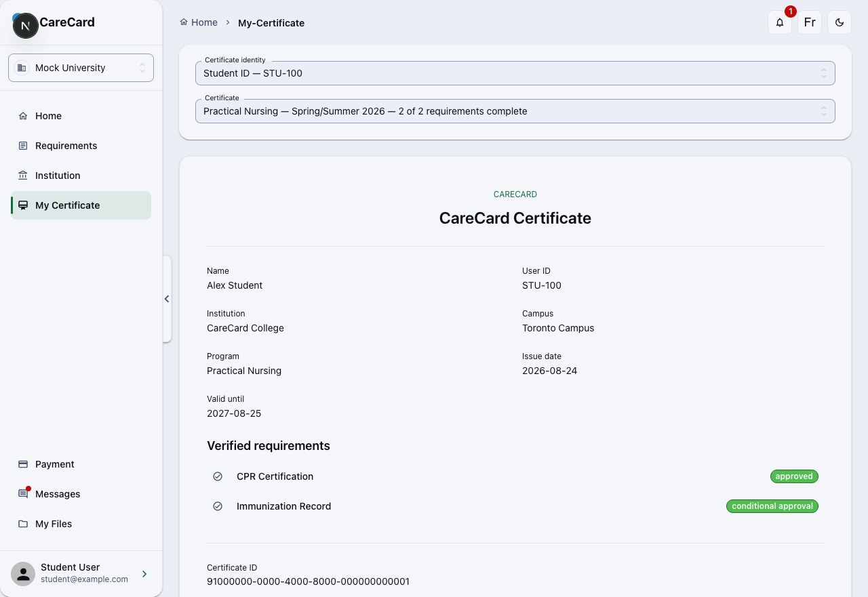Open My Files in the sidebar

tap(81, 524)
